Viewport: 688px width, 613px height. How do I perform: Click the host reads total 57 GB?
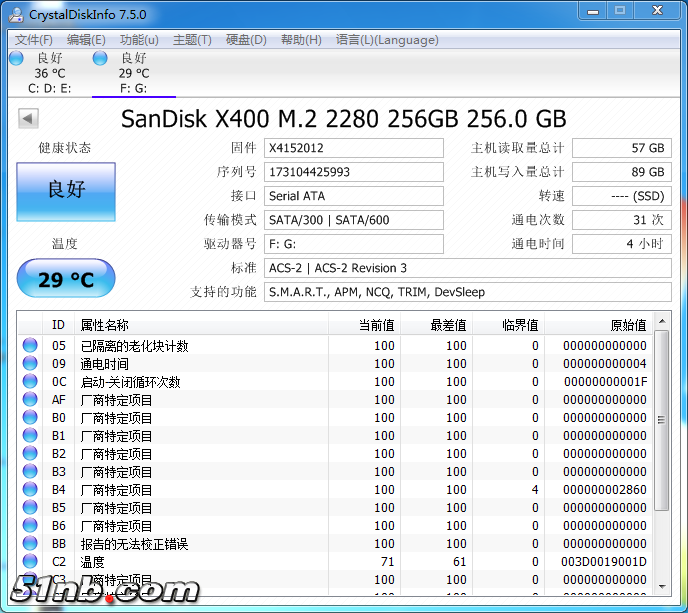[622, 148]
